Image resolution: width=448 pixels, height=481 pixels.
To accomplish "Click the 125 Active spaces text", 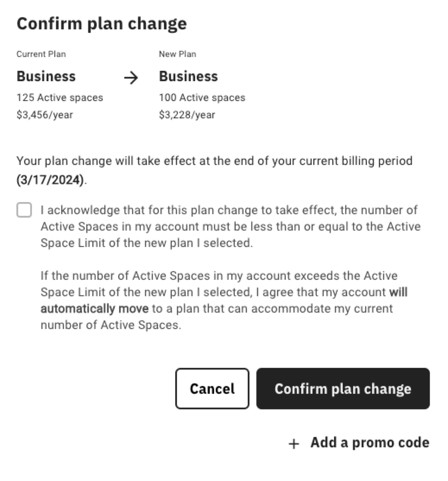I will coord(60,98).
